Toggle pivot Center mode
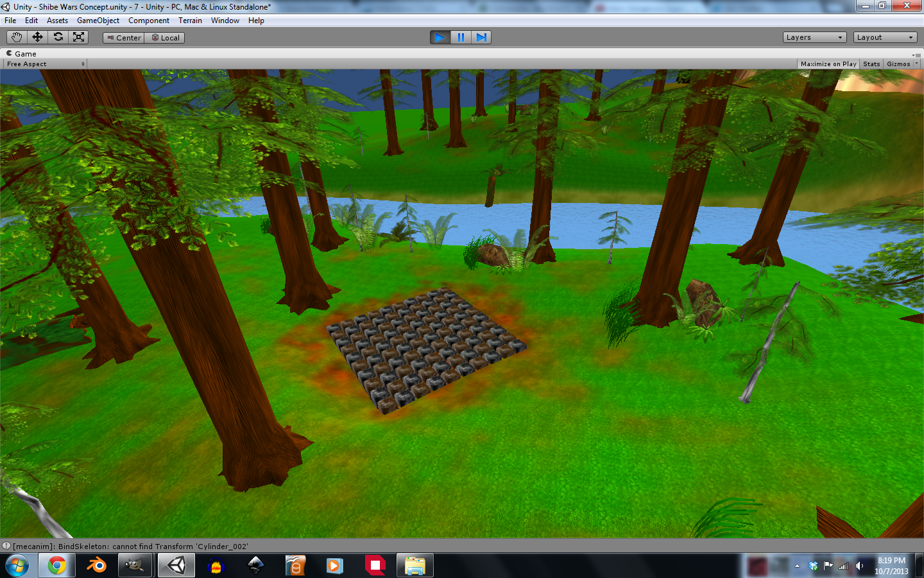924x578 pixels. click(x=123, y=38)
